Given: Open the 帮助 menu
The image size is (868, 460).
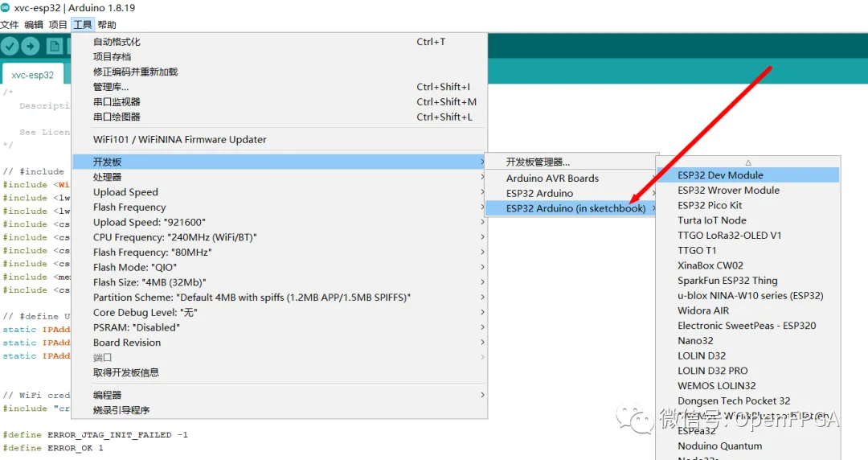Looking at the screenshot, I should click(107, 24).
